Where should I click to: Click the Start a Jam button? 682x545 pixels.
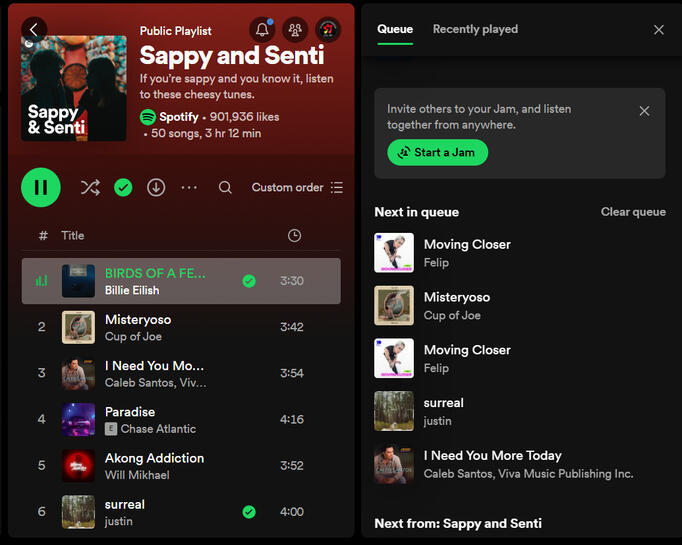(437, 152)
